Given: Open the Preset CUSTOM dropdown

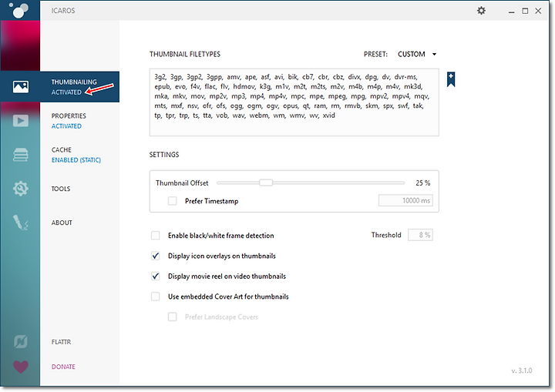Looking at the screenshot, I should click(x=417, y=54).
